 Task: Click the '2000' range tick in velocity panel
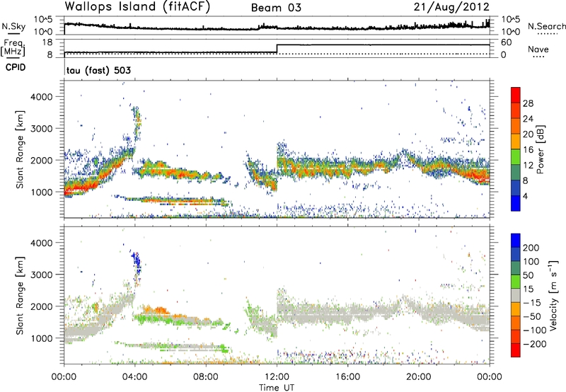pyautogui.click(x=41, y=306)
